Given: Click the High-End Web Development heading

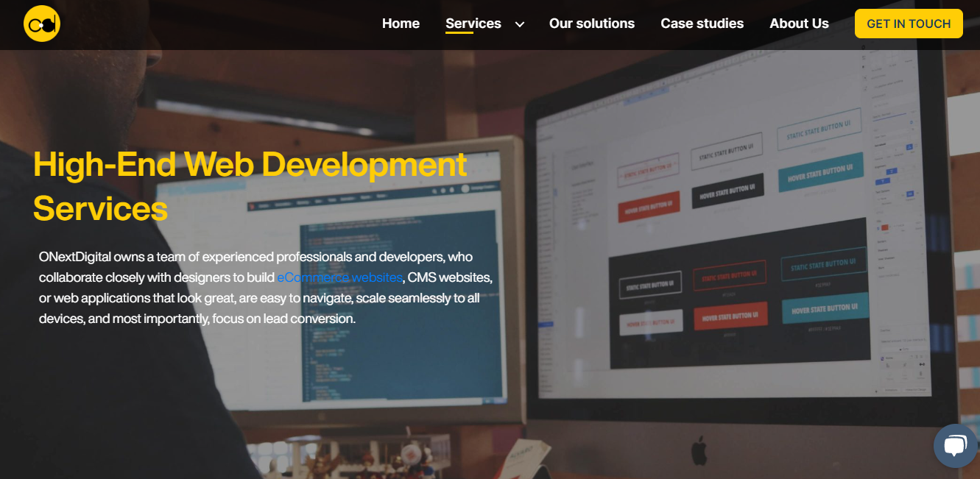Looking at the screenshot, I should click(250, 164).
